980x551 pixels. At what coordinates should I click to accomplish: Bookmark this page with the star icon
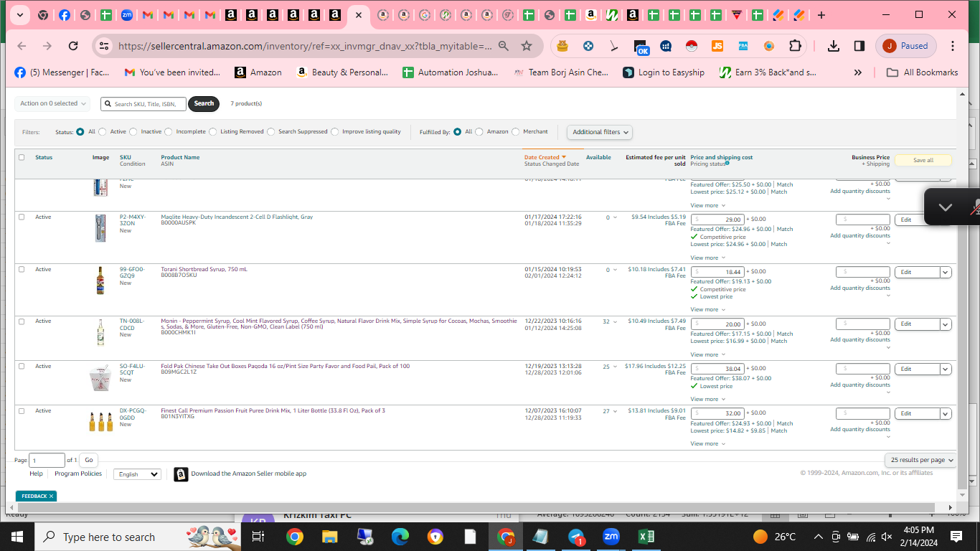(527, 46)
